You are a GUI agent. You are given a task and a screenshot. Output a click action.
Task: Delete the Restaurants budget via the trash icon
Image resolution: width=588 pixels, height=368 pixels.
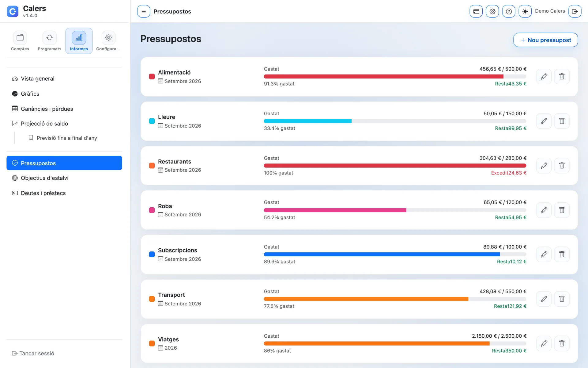coord(562,166)
